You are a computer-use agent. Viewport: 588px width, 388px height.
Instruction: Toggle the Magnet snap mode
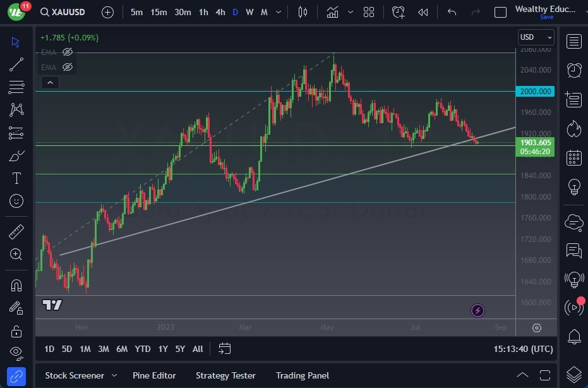(16, 285)
